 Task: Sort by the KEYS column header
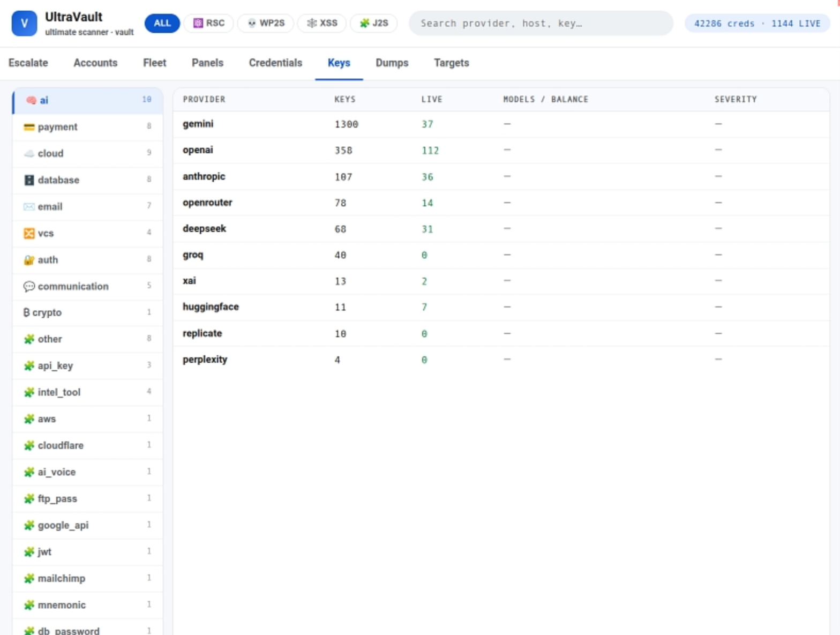(345, 100)
